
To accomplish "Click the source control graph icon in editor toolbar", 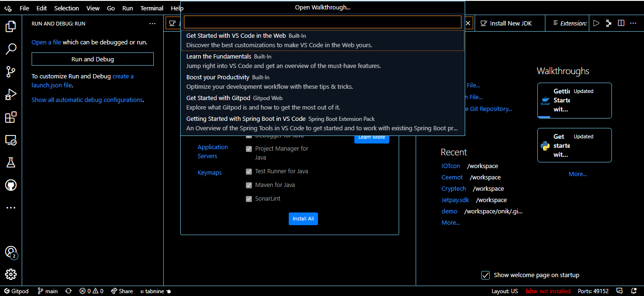I will 609,23.
